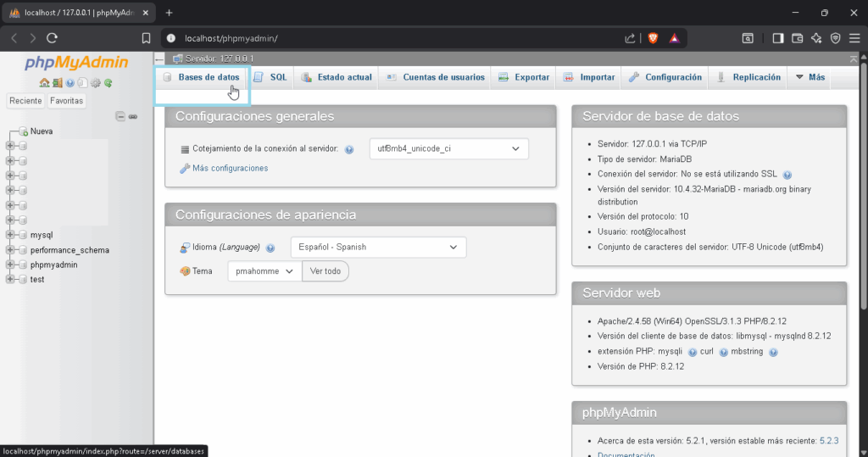The image size is (868, 457).
Task: Click the Ver todo themes button
Action: 325,270
